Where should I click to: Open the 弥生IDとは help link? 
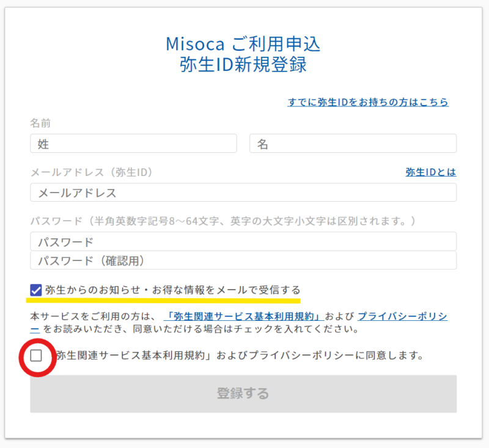coord(430,172)
